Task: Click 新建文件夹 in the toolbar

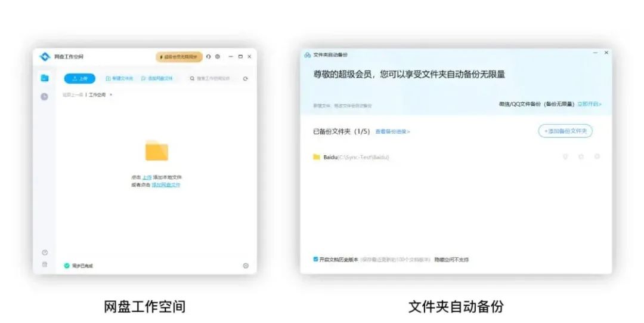Action: coord(119,79)
